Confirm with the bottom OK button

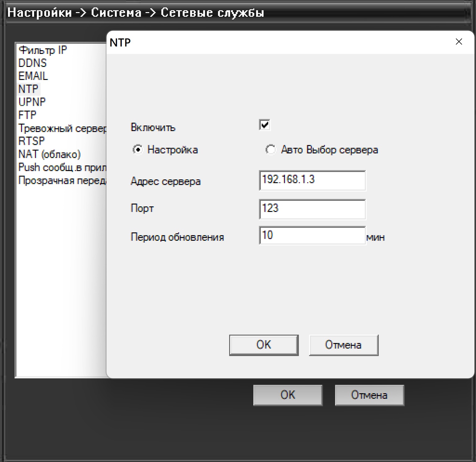288,395
